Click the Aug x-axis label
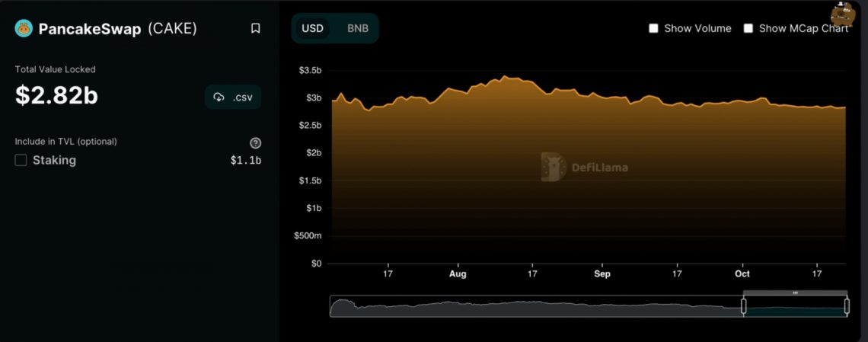This screenshot has height=342, width=868. [x=458, y=274]
